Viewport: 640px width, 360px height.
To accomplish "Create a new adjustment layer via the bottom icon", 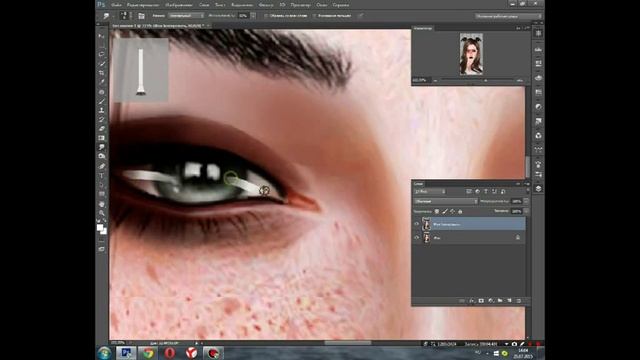I will [x=491, y=301].
